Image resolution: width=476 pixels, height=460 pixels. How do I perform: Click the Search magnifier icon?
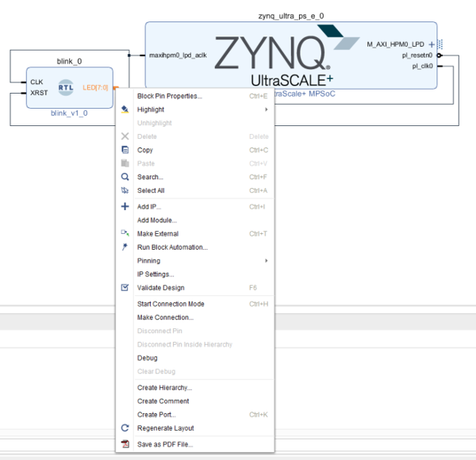(125, 177)
